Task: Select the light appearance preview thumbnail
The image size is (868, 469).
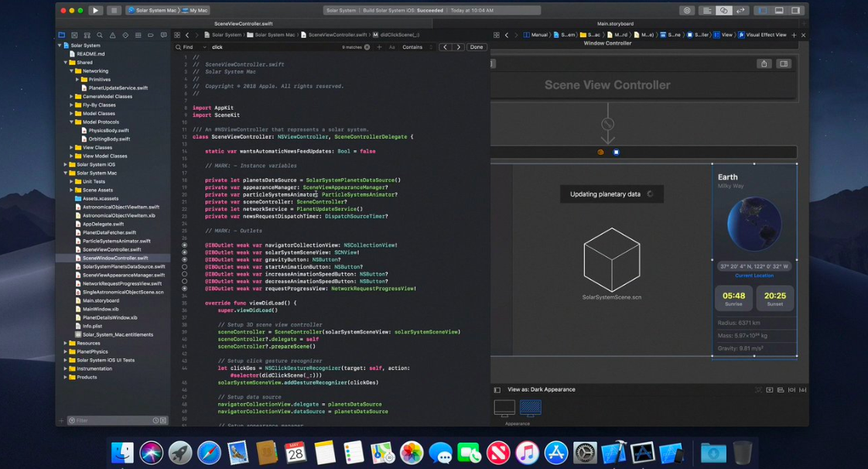Action: coord(504,408)
